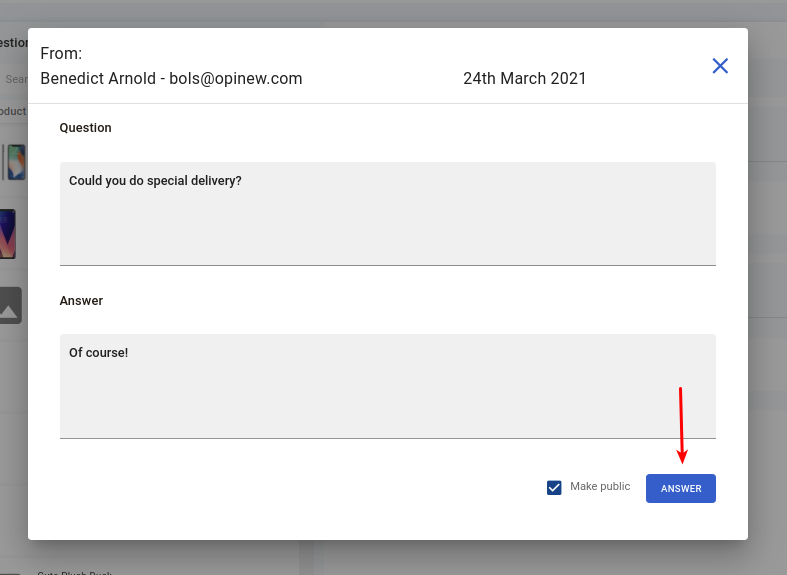The height and width of the screenshot is (575, 787).
Task: Click the From: label in the header
Action: coord(61,53)
